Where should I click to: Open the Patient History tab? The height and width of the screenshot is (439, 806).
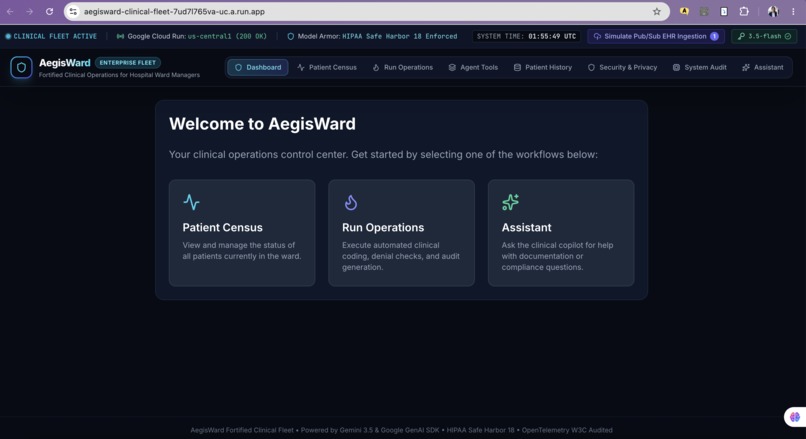(543, 67)
